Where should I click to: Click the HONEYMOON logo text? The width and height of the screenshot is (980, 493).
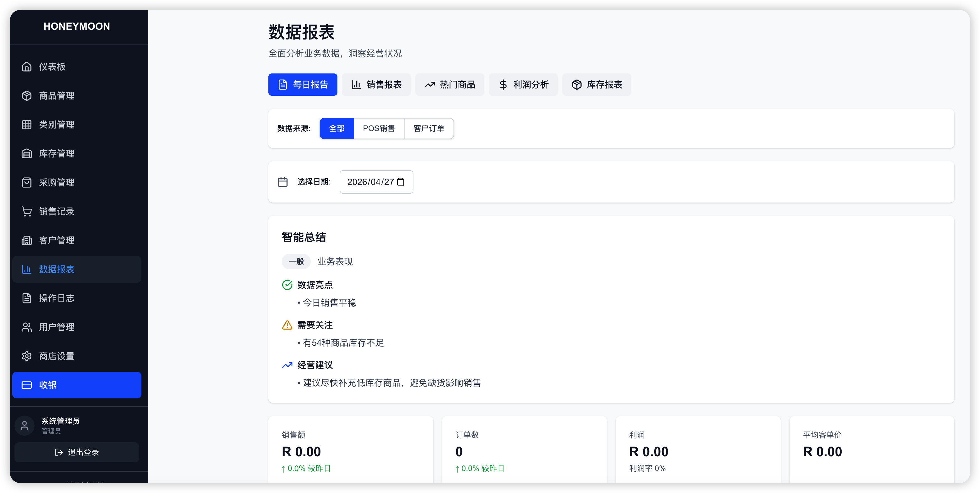(x=77, y=26)
